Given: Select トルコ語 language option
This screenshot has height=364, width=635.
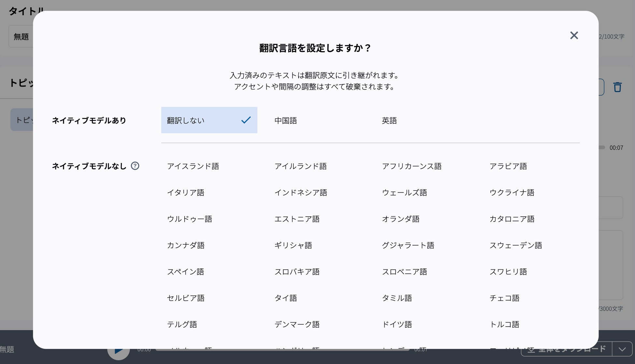Looking at the screenshot, I should click(x=504, y=324).
